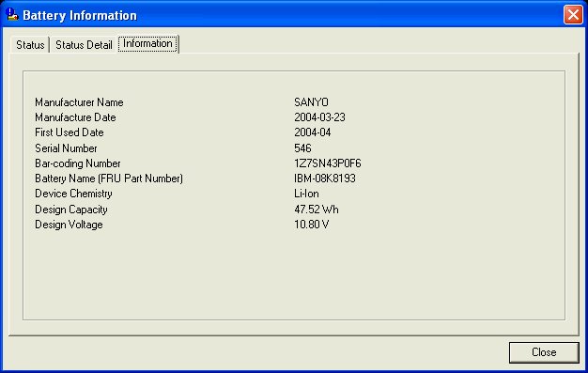Select the Li-Ion chemistry value
Screen dimensions: 588x373
point(306,194)
